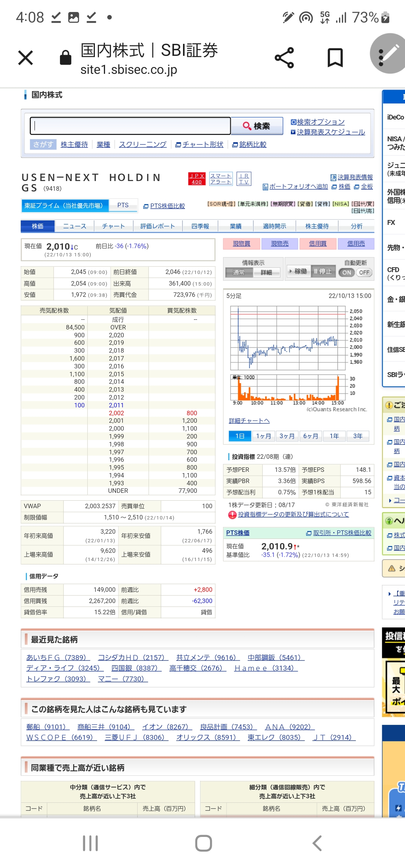Image resolution: width=405 pixels, height=868 pixels.
Task: Select the 3年 chart period
Action: (358, 436)
